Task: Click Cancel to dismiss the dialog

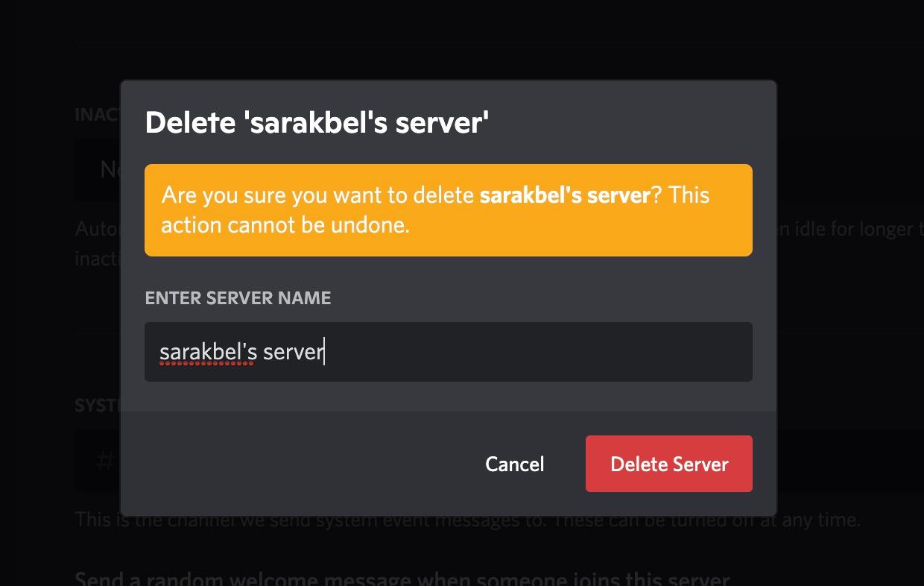Action: [x=514, y=463]
